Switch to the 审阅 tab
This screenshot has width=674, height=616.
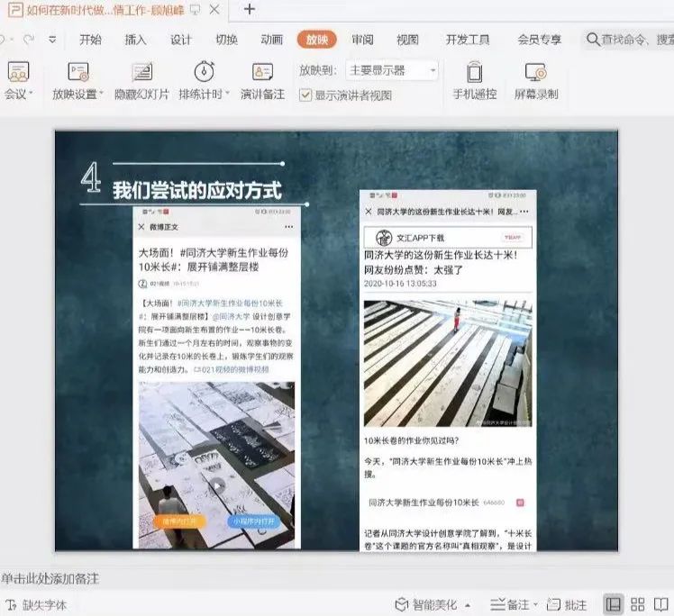(x=362, y=40)
